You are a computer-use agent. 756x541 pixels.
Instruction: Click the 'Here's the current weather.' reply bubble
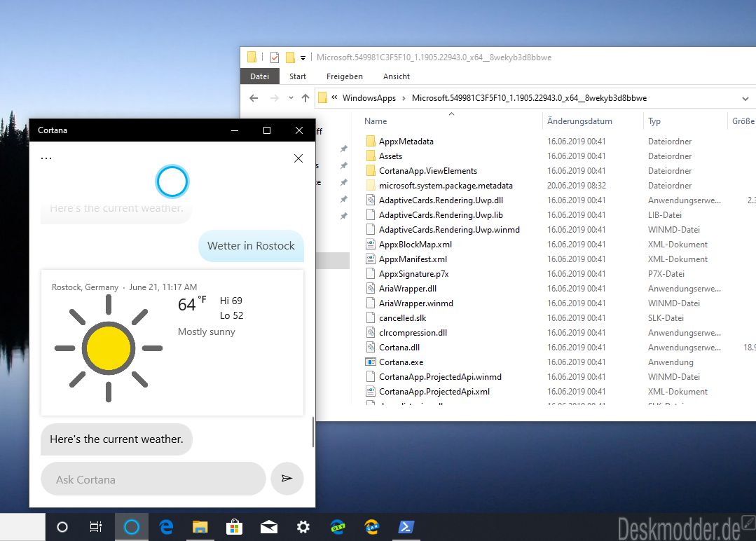(x=117, y=439)
